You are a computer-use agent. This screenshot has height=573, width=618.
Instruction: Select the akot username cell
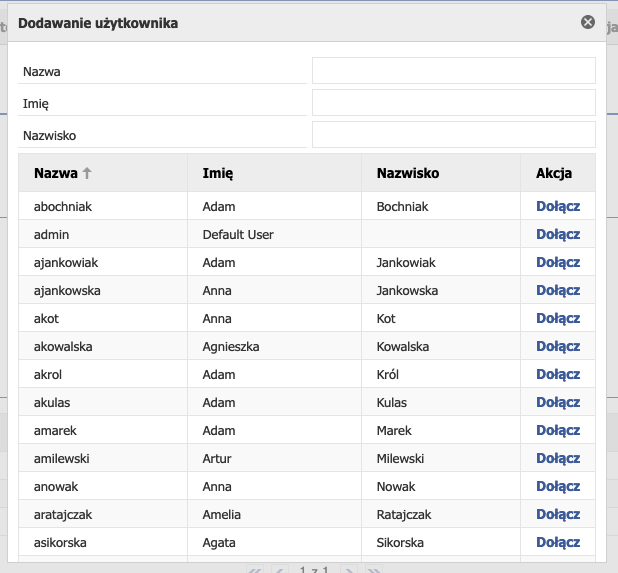103,318
